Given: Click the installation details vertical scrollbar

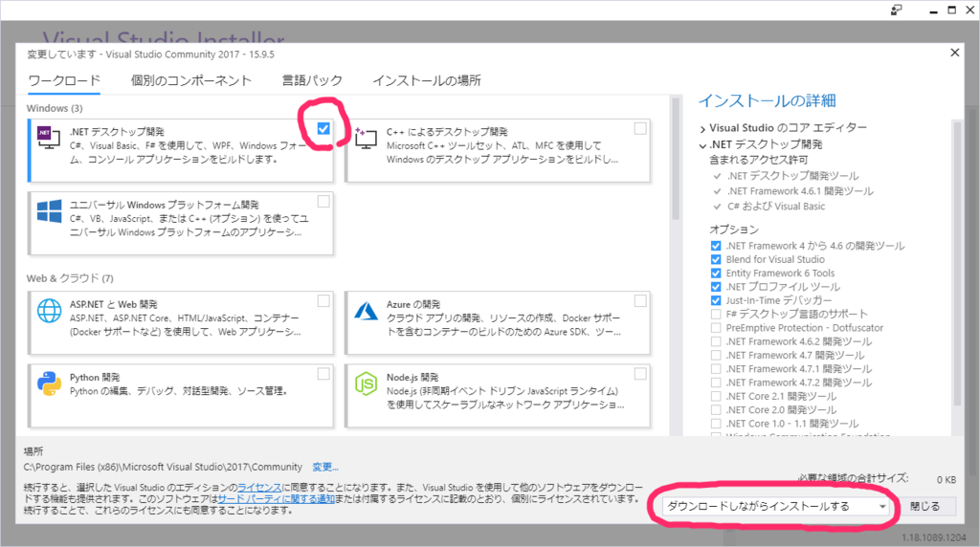Looking at the screenshot, I should point(957,262).
